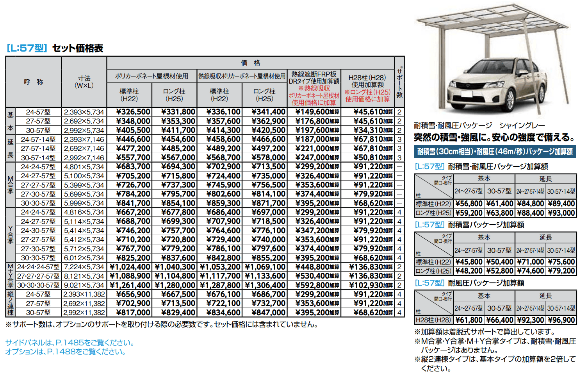This screenshot has width=588, height=379.
Task: Click the blue '耐積雪(30cm相当)・耐風圧(46m/秒)パッケージ加算額' banner
Action: (495, 152)
